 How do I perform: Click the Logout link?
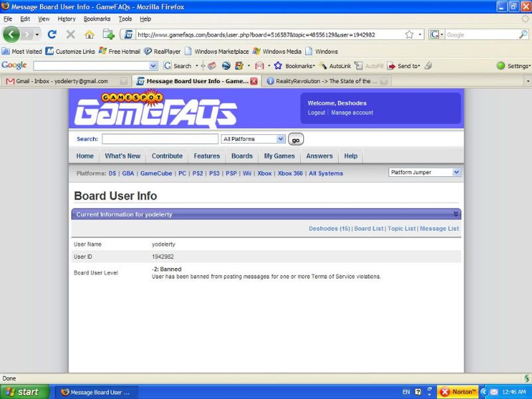click(x=317, y=113)
